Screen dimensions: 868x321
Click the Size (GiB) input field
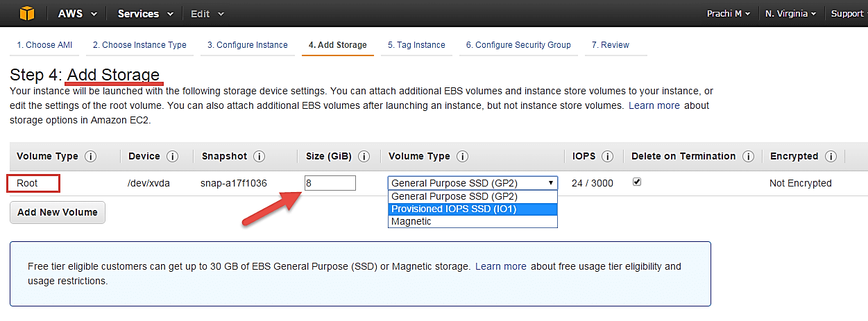point(330,183)
